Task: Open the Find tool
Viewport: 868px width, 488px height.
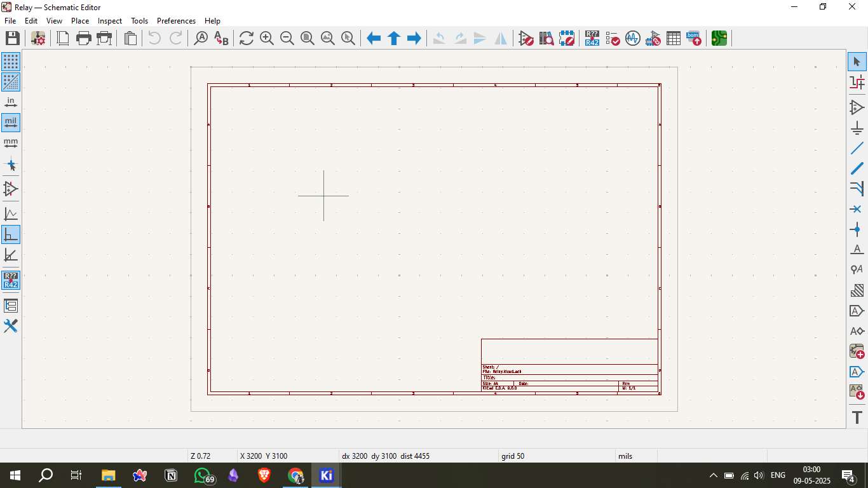Action: point(201,38)
